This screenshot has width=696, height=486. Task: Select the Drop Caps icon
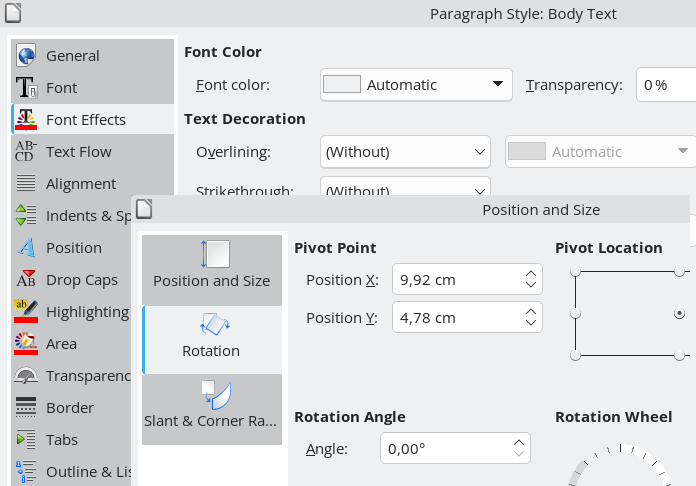pos(27,280)
